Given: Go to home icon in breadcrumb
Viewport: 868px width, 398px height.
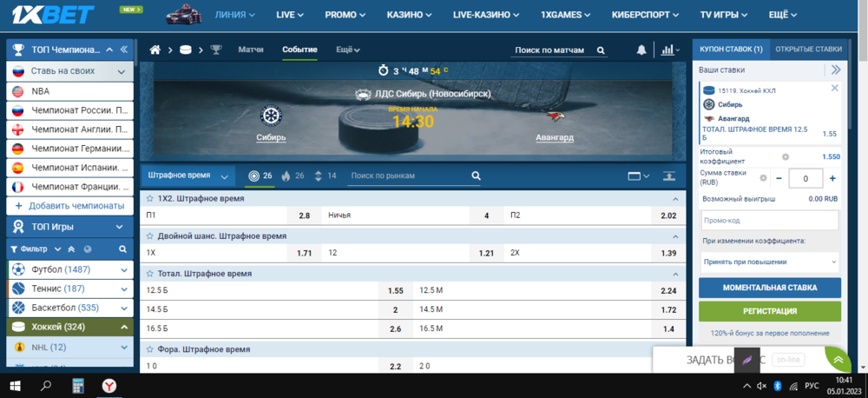Looking at the screenshot, I should (x=155, y=50).
